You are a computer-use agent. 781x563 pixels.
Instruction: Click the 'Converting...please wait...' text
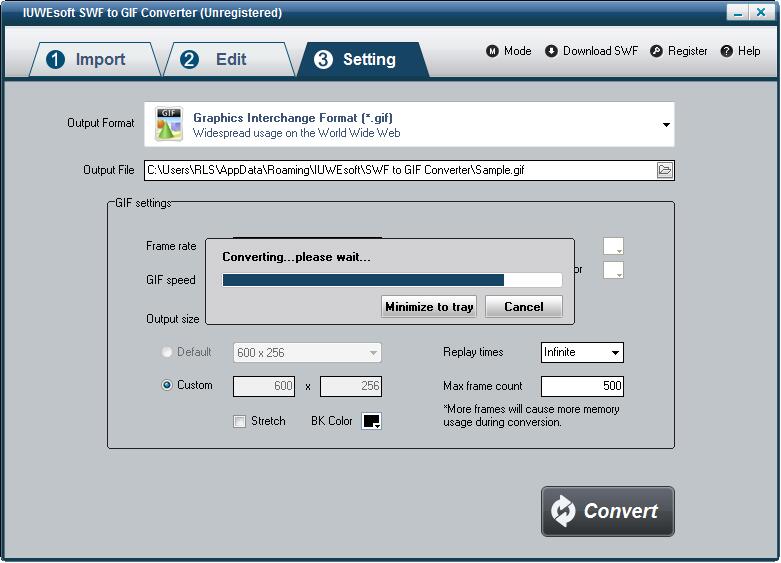point(296,257)
